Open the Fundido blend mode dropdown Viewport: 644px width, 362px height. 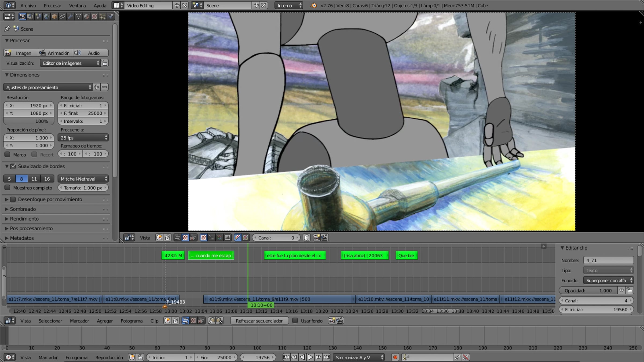pyautogui.click(x=608, y=280)
